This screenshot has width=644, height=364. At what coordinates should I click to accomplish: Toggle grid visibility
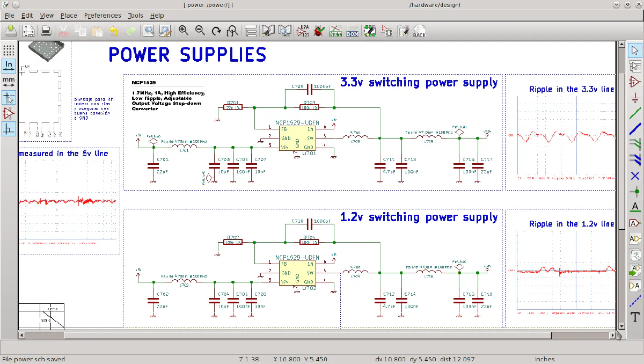[x=9, y=50]
